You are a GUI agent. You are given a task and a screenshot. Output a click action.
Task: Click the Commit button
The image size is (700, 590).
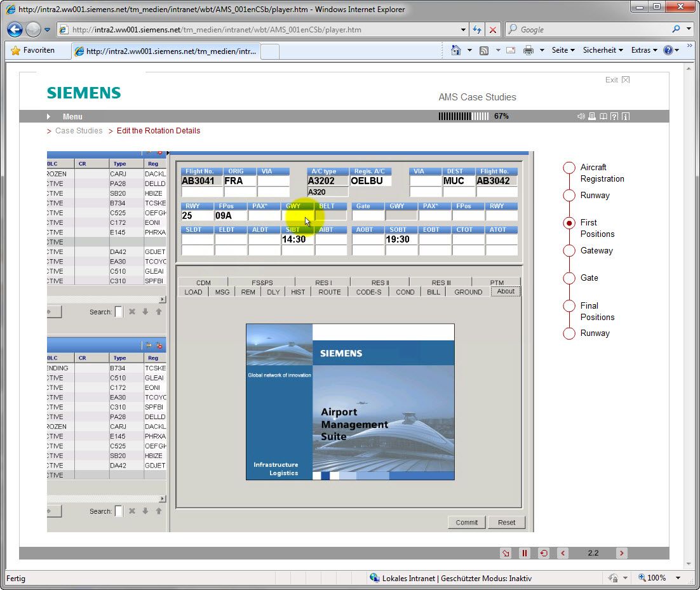(x=466, y=522)
